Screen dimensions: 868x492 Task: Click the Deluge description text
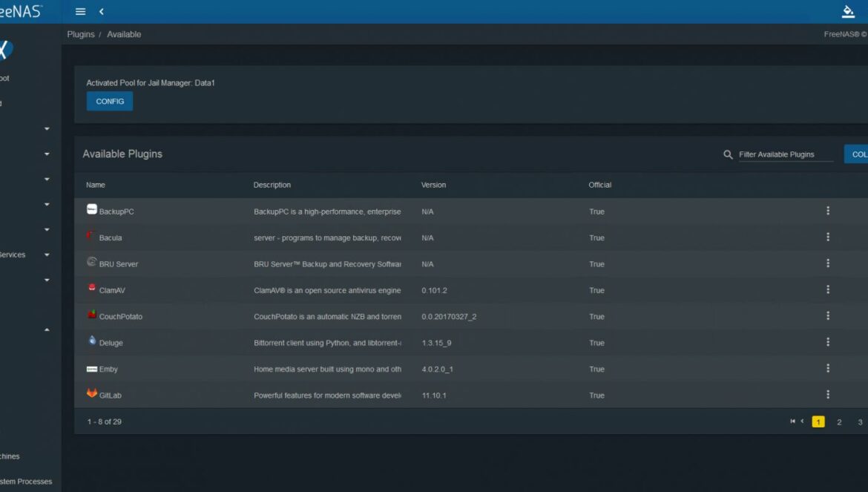click(x=328, y=343)
